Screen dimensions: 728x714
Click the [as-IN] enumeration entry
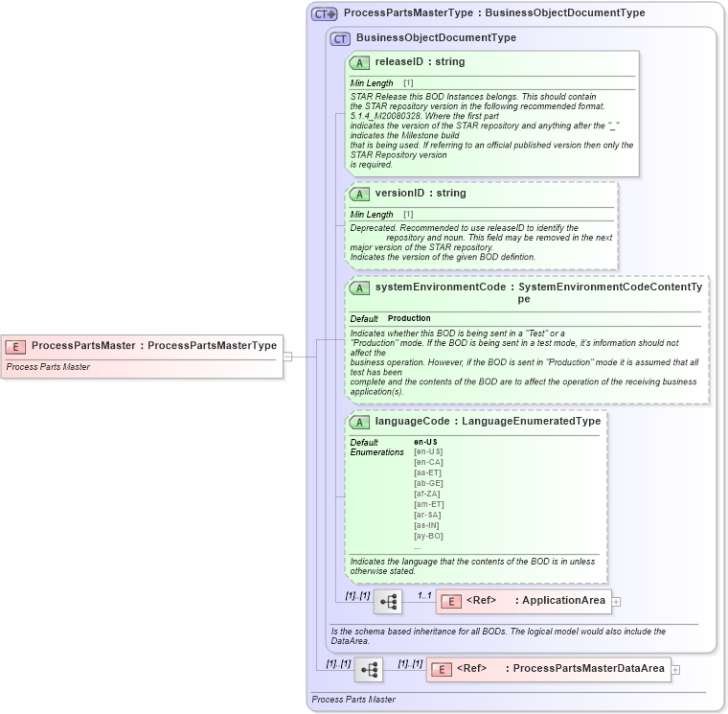pyautogui.click(x=426, y=525)
